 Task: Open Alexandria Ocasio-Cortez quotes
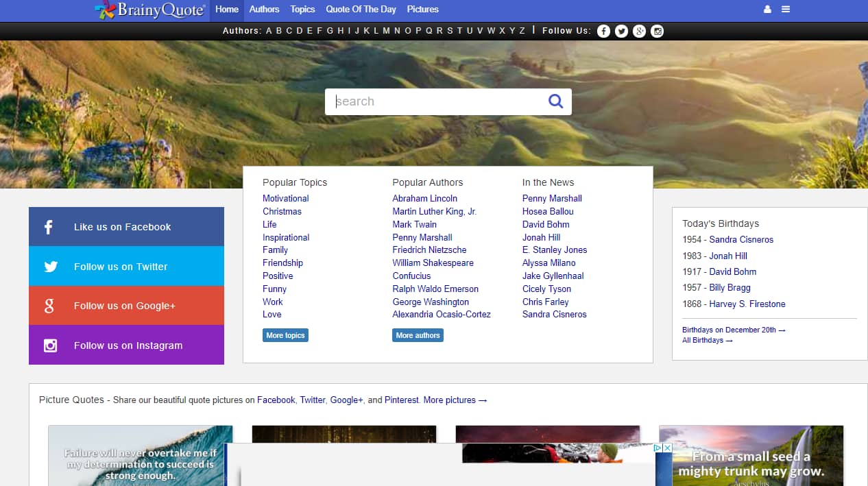tap(442, 314)
